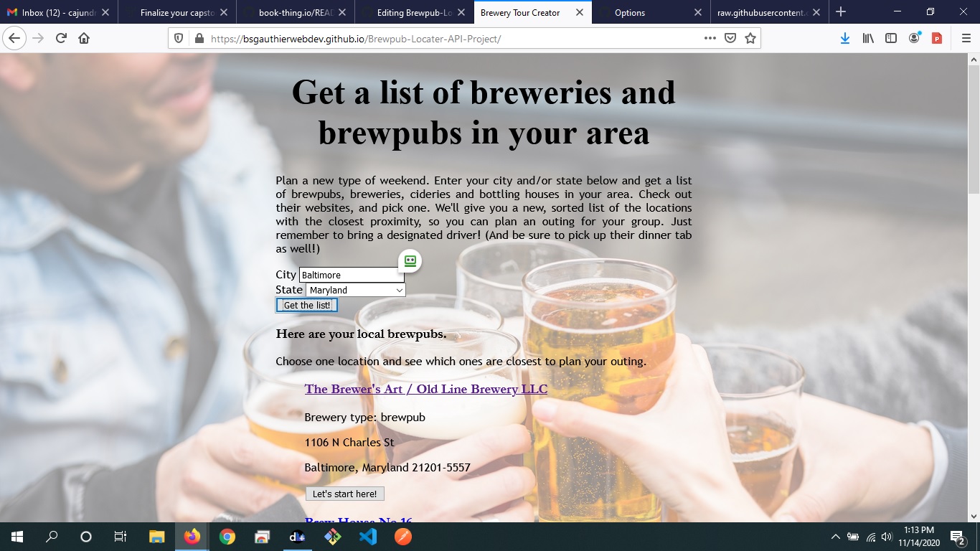
Task: Open the State dropdown showing Maryland
Action: point(356,290)
